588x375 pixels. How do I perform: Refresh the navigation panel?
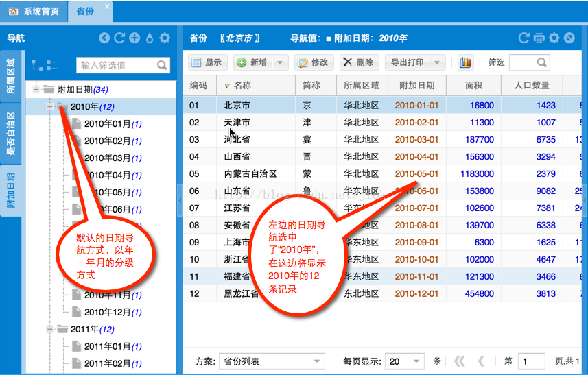click(x=119, y=38)
